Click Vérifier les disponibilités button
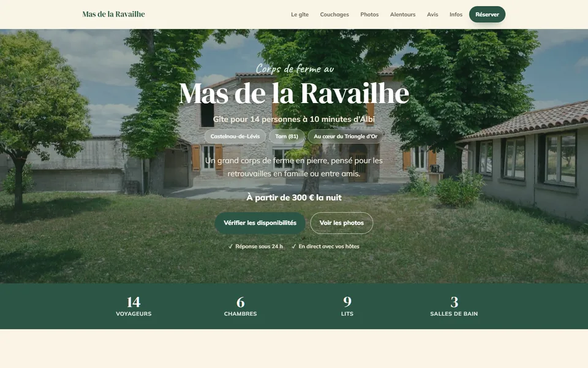This screenshot has width=588, height=368. point(260,223)
